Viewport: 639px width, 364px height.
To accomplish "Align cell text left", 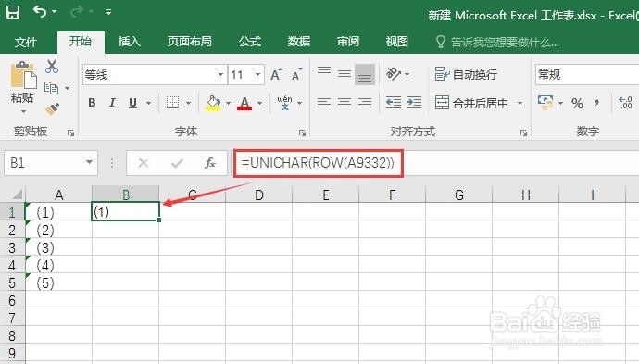I will 324,103.
